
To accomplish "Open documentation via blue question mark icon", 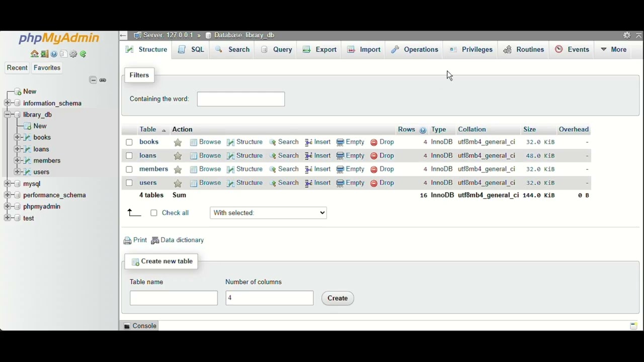I will [x=54, y=54].
